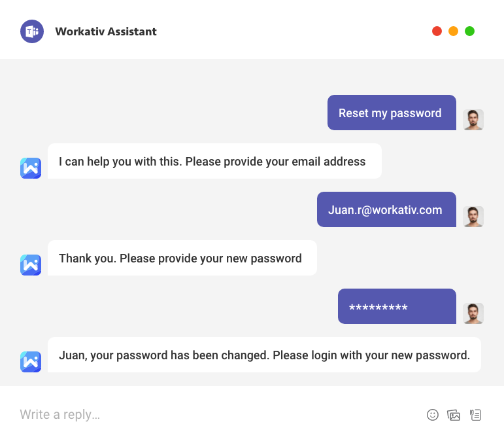Viewport: 504px width, 445px height.
Task: Click the masked asterisks password bubble
Action: click(396, 306)
